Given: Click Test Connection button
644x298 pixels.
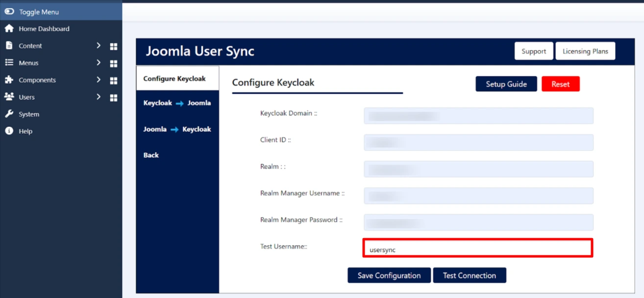Looking at the screenshot, I should pyautogui.click(x=470, y=275).
